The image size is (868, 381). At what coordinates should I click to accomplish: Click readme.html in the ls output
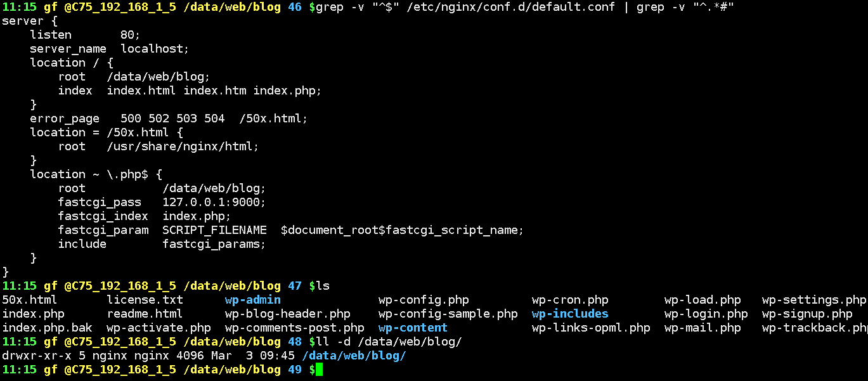tap(145, 314)
